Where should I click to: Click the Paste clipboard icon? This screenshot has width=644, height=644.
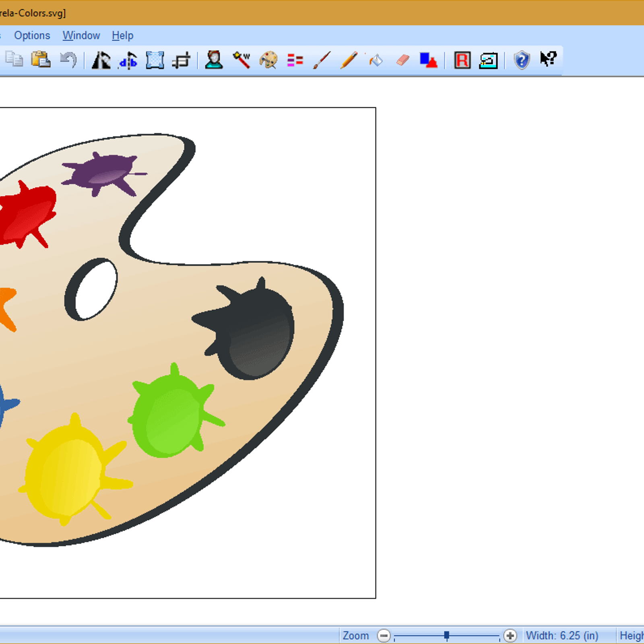(x=41, y=60)
